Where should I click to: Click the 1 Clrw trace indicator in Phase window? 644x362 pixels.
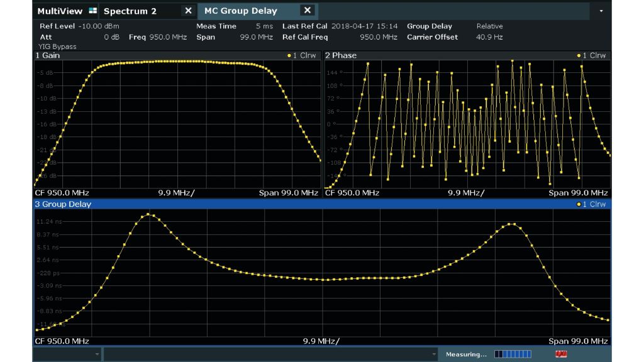tap(591, 55)
